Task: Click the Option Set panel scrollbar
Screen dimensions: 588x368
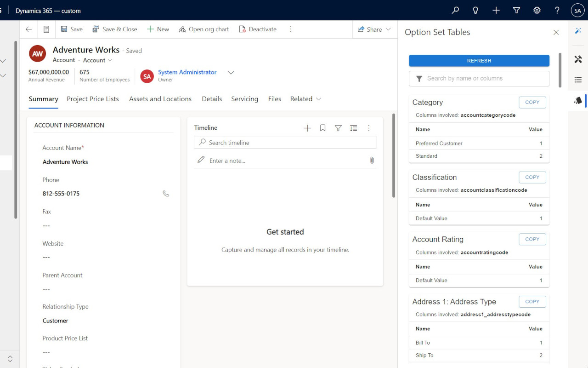Action: pos(560,70)
